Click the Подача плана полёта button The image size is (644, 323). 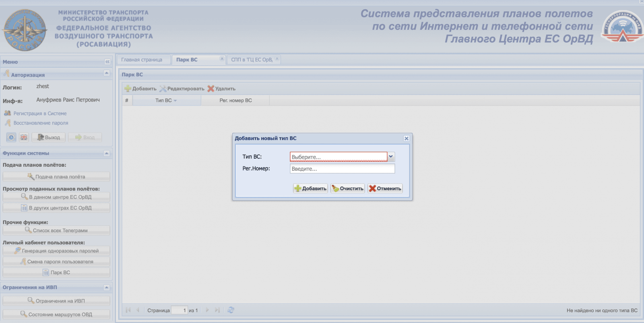point(56,176)
